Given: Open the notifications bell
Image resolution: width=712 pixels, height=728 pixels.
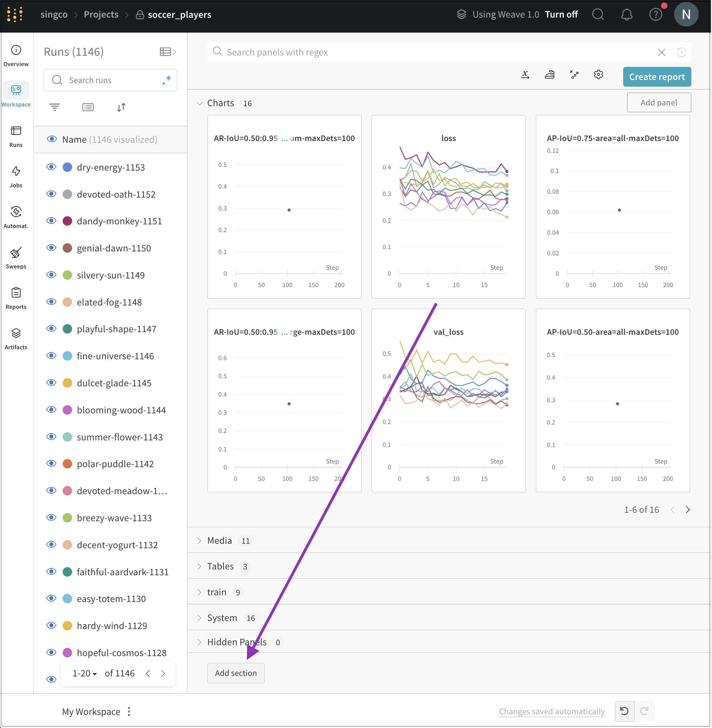Looking at the screenshot, I should click(626, 14).
